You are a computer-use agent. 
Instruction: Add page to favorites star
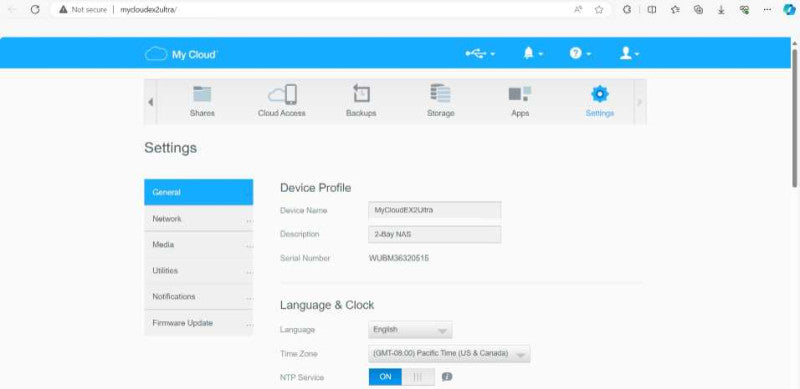point(599,10)
